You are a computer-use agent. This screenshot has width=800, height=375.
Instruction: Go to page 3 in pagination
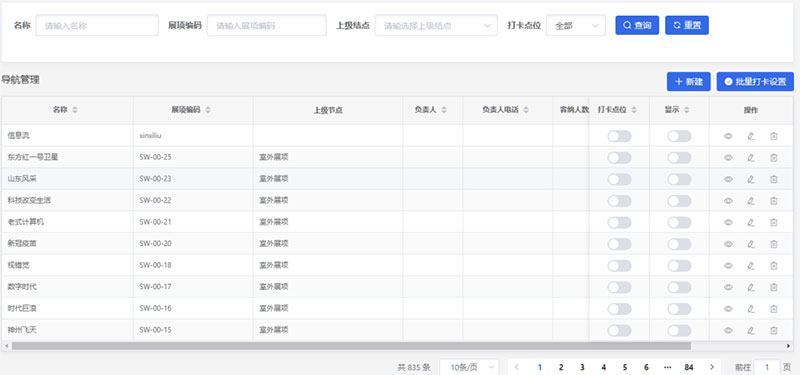582,367
